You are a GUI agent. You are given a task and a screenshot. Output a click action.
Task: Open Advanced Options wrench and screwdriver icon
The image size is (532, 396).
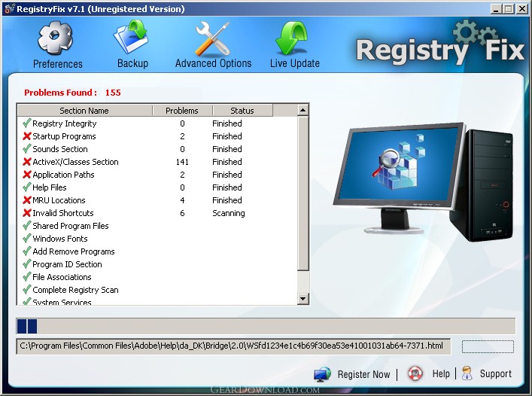213,38
